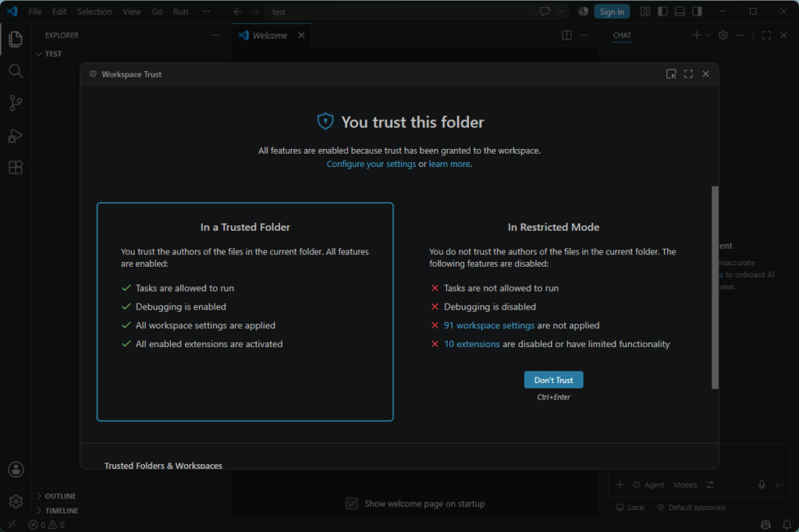Click the Workspace Trust dialog scrollbar
Image resolution: width=799 pixels, height=532 pixels.
point(715,287)
